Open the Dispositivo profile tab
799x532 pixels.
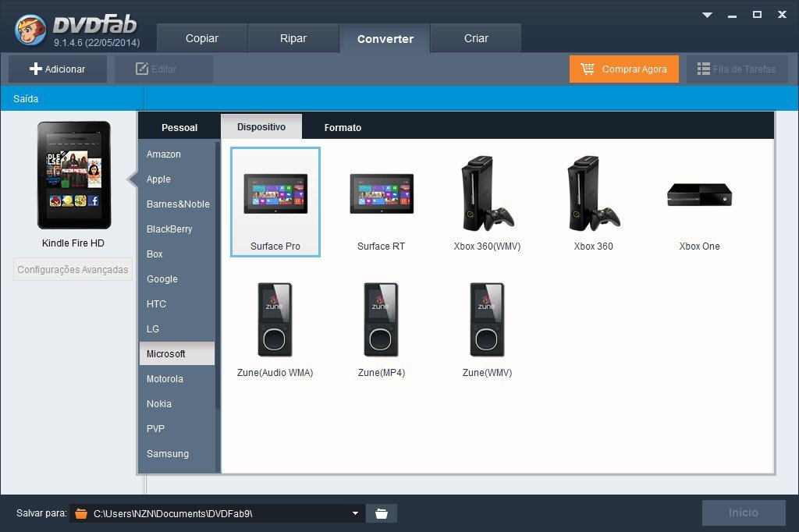pyautogui.click(x=261, y=126)
